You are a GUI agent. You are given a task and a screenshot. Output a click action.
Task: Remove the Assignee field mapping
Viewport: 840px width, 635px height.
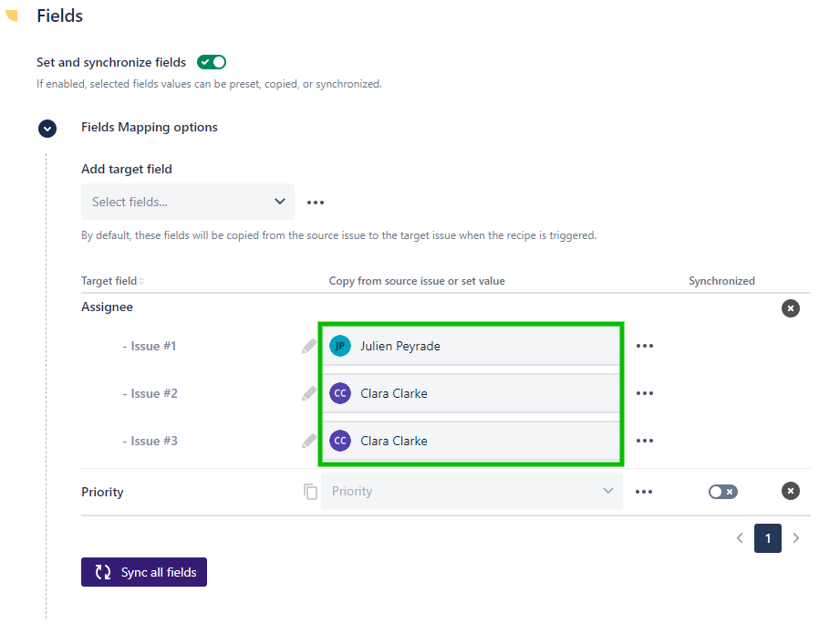tap(791, 308)
